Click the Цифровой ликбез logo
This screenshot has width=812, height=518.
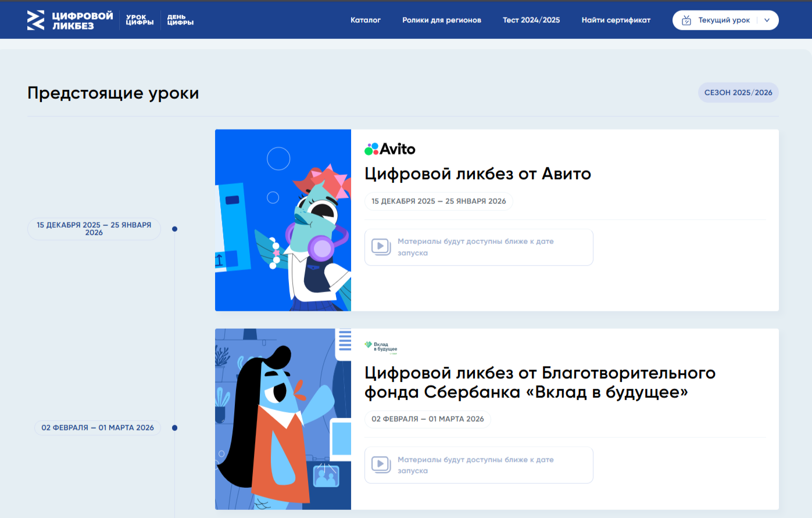tap(70, 20)
